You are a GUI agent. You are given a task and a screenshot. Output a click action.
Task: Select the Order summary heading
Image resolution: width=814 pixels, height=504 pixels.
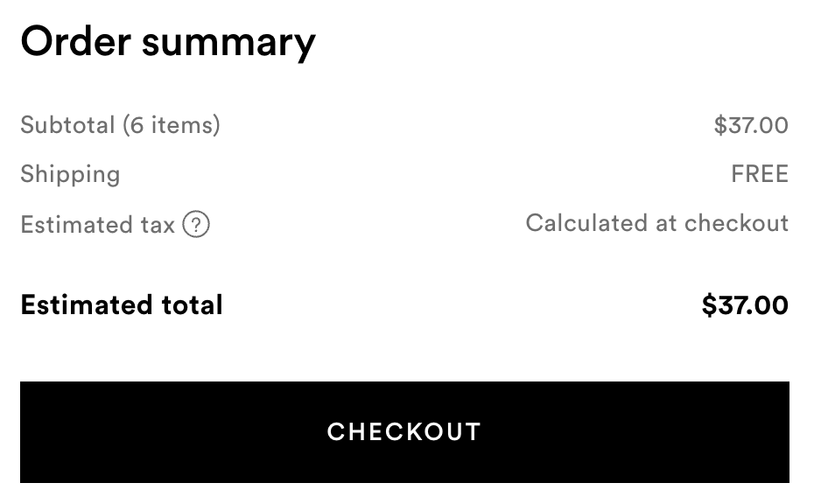(x=168, y=43)
